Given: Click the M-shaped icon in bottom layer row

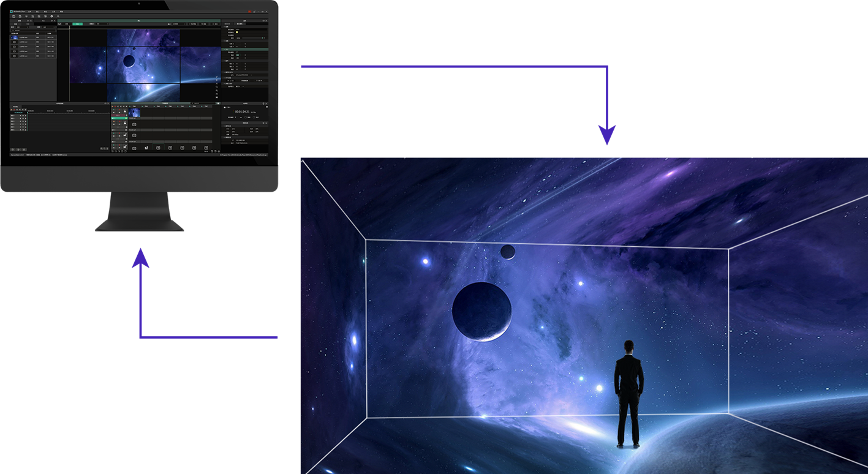Looking at the screenshot, I should pos(146,148).
